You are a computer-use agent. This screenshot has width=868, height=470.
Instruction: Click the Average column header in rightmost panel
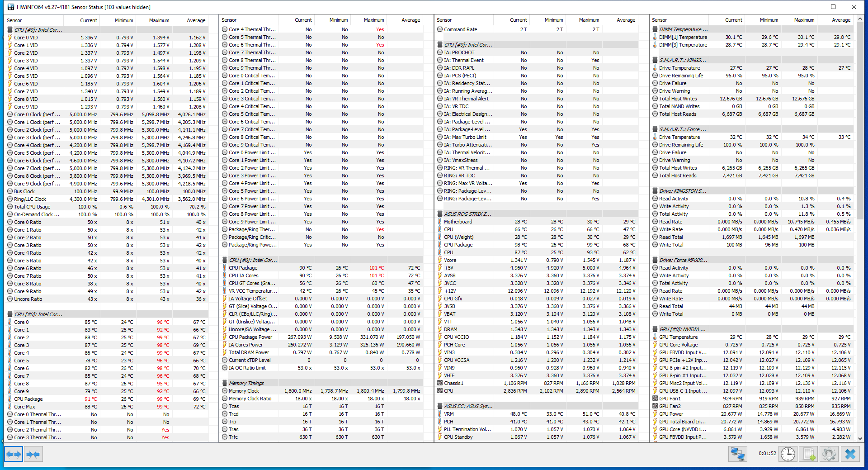click(836, 20)
